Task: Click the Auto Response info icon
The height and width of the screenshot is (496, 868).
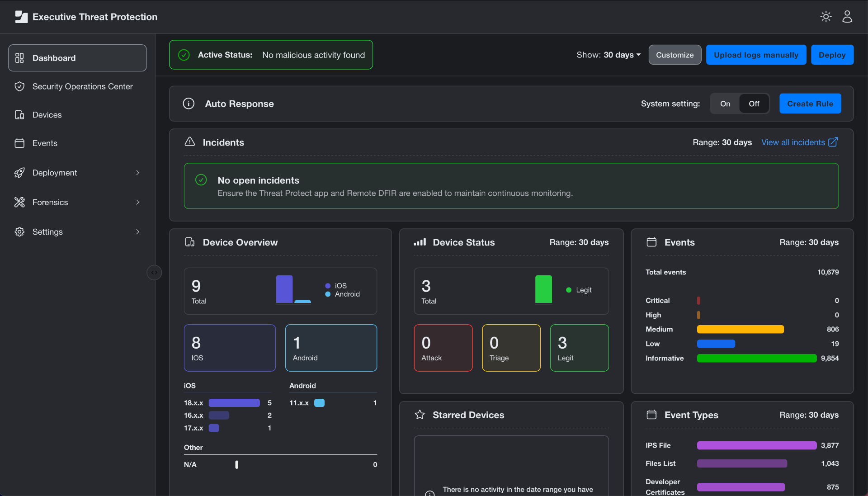Action: [189, 104]
